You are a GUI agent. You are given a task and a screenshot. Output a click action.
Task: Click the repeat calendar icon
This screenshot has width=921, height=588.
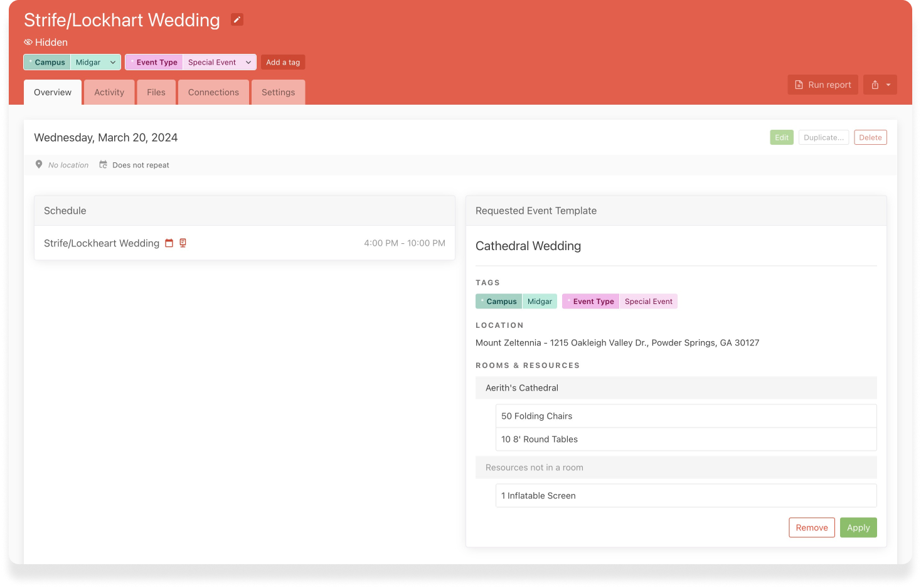point(104,165)
